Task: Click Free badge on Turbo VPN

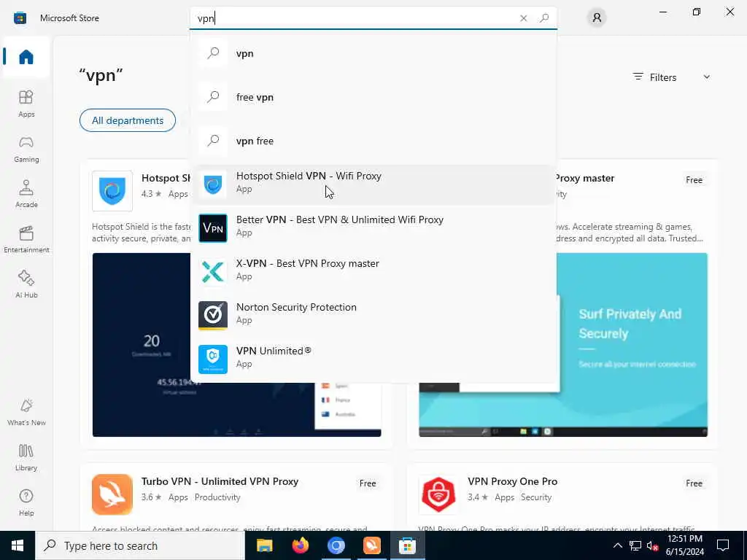Action: [x=368, y=483]
